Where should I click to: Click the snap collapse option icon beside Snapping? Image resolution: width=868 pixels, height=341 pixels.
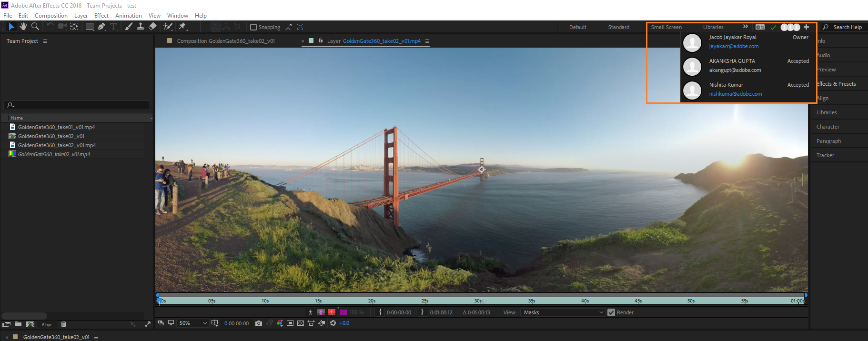tap(289, 27)
